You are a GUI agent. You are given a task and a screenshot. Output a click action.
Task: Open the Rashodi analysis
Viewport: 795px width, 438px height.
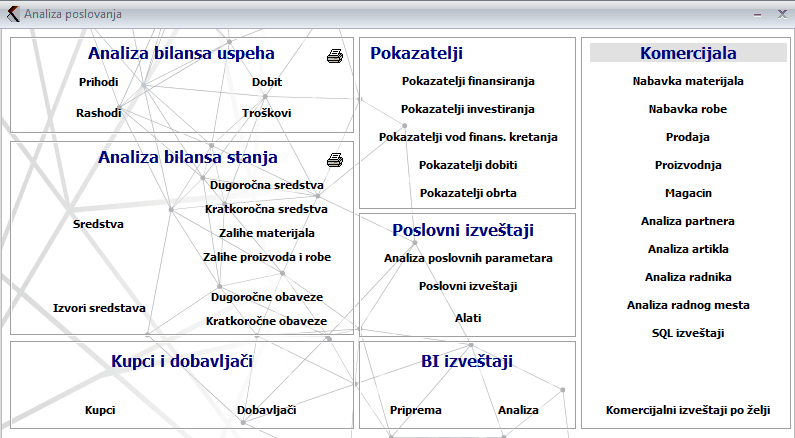(98, 113)
